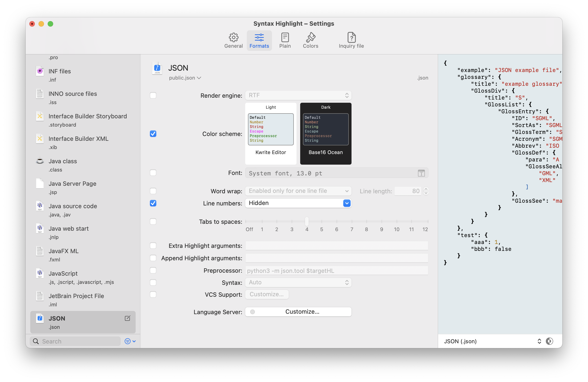
Task: Click the Formats tab icon
Action: pos(259,36)
